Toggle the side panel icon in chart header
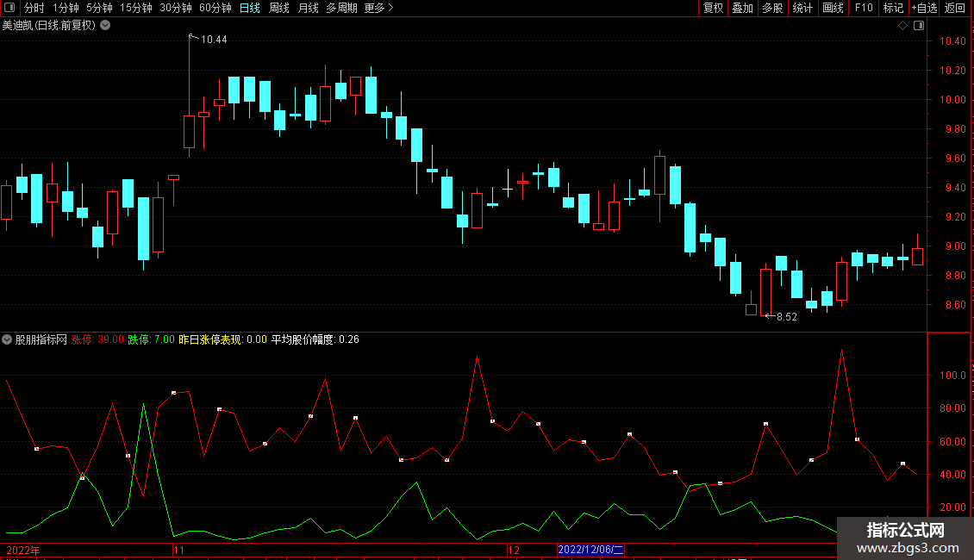 pyautogui.click(x=919, y=26)
